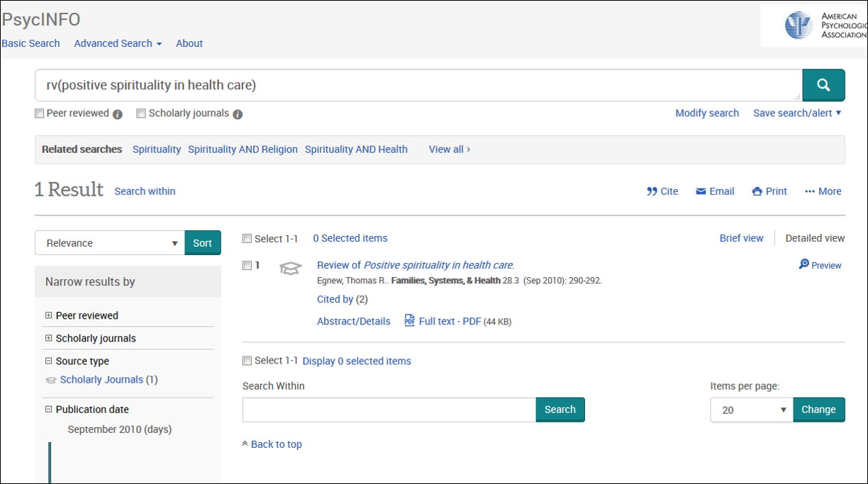The width and height of the screenshot is (868, 484).
Task: Click the Search Within text field
Action: (389, 410)
